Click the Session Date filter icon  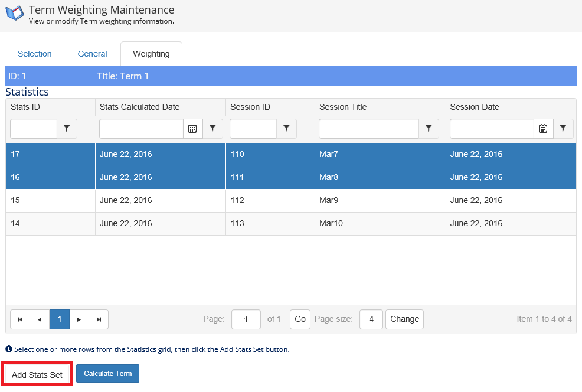(563, 129)
